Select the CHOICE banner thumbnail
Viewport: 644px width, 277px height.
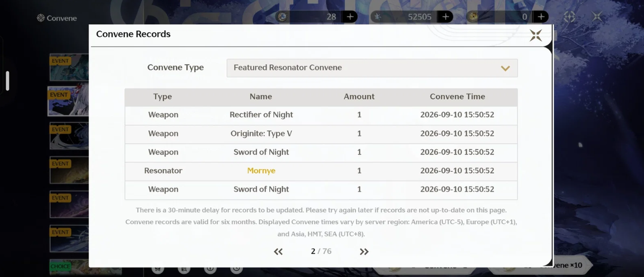pos(69,267)
